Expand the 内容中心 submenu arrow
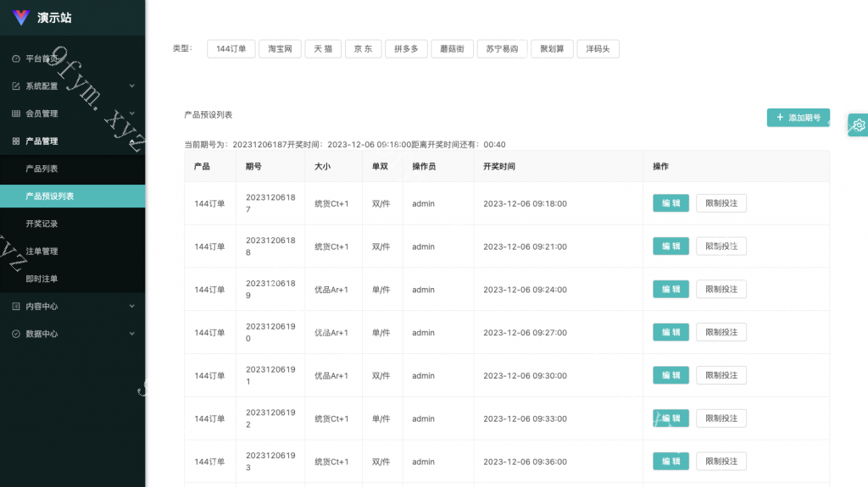Screen dimensions: 868x487 coord(131,306)
